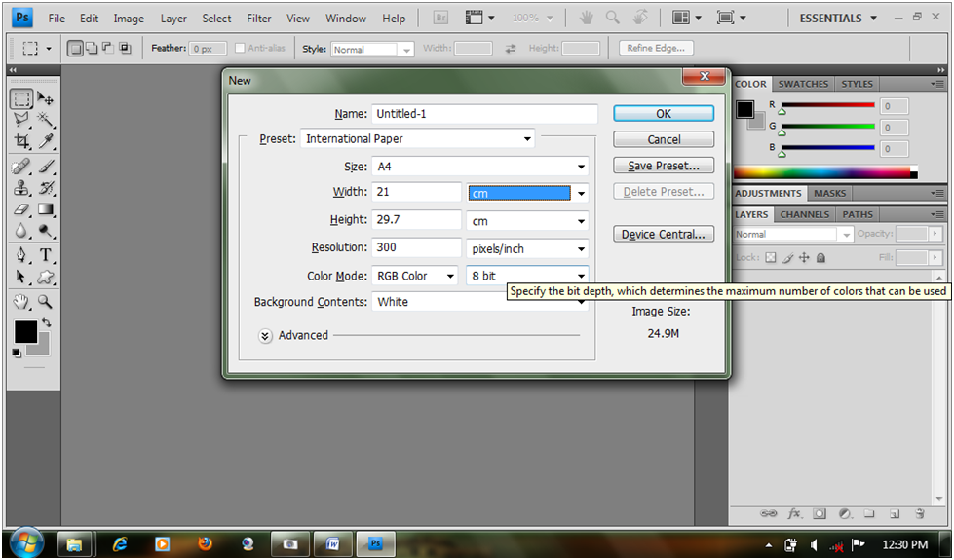Select the Brush tool
Viewport: 954px width, 560px height.
[46, 166]
